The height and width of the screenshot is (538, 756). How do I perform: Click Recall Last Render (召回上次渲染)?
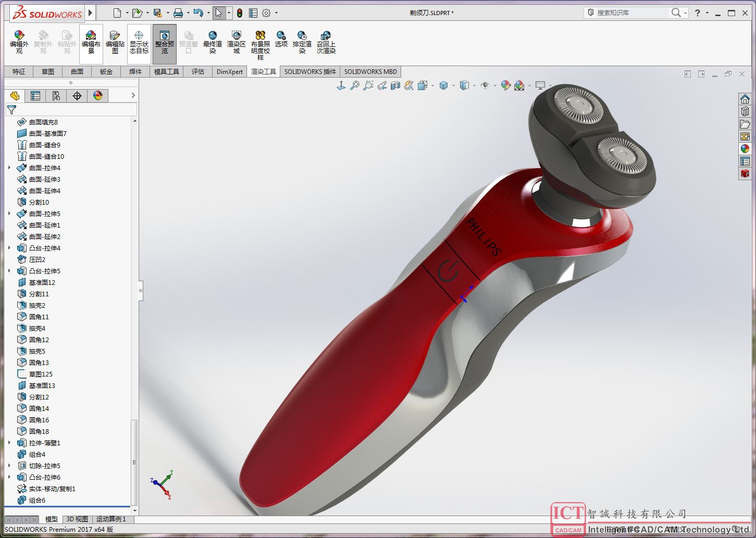pos(326,42)
